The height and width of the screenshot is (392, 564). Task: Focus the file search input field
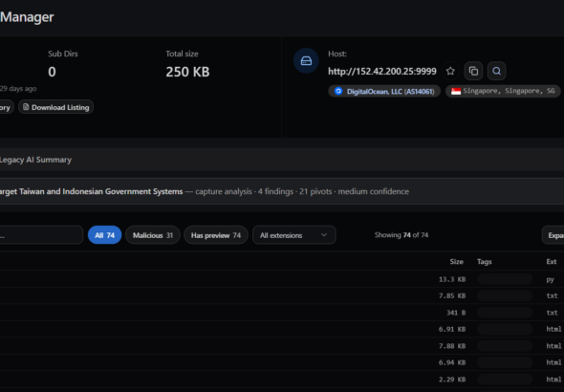pos(41,235)
